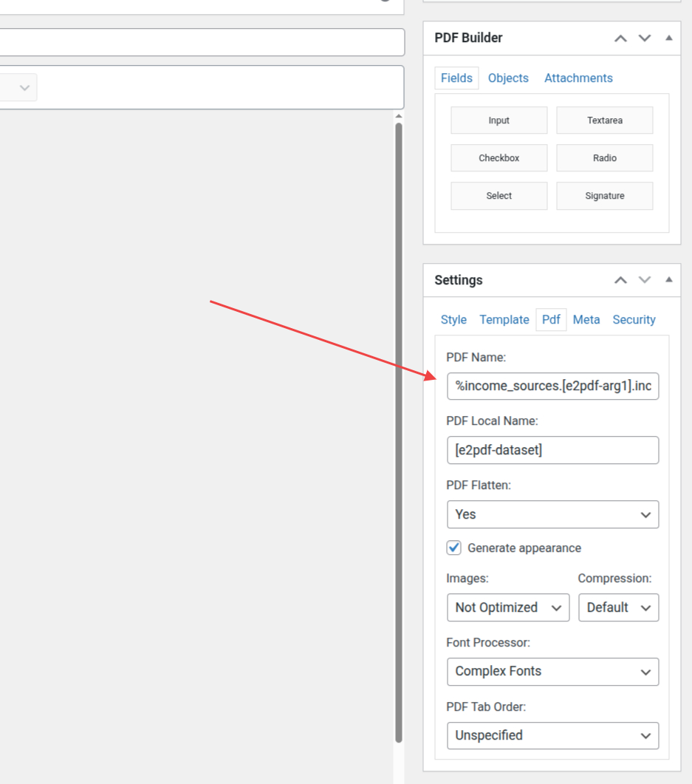Open the Meta settings tab
Image resolution: width=692 pixels, height=784 pixels.
click(x=586, y=320)
